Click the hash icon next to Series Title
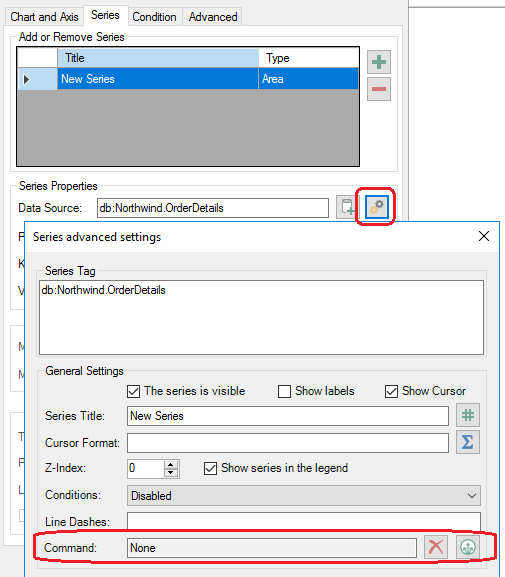 coord(467,415)
